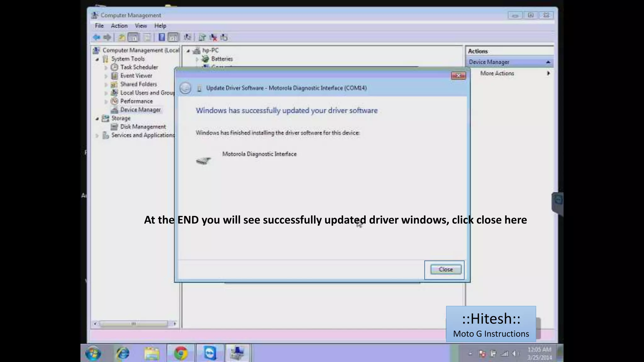Expand the Performance node

click(106, 101)
